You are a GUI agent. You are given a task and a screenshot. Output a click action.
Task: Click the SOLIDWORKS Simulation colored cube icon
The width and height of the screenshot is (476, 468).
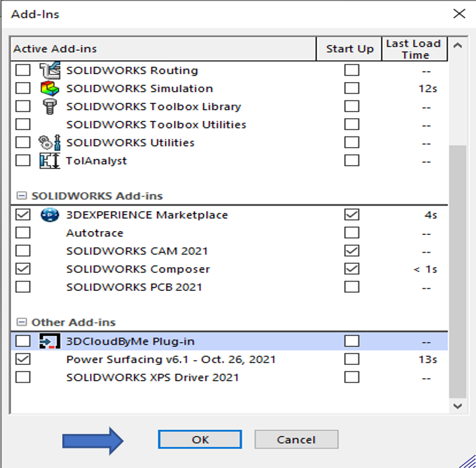[49, 89]
